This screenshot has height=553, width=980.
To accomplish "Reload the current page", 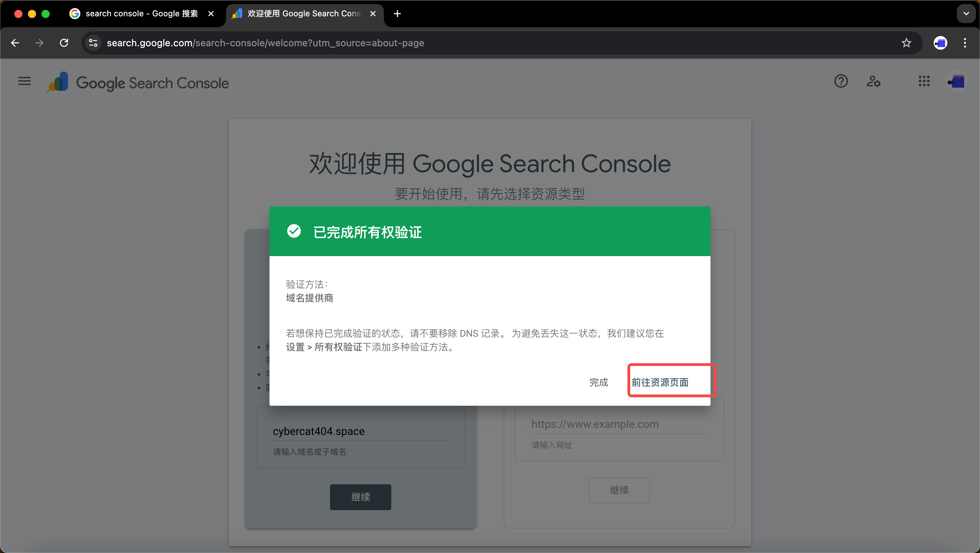I will [64, 43].
